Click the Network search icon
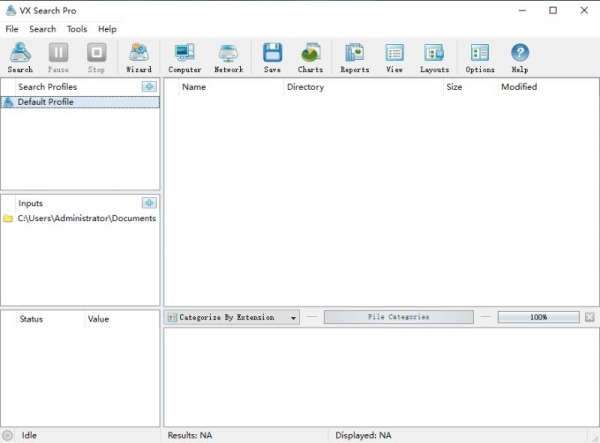 (228, 57)
